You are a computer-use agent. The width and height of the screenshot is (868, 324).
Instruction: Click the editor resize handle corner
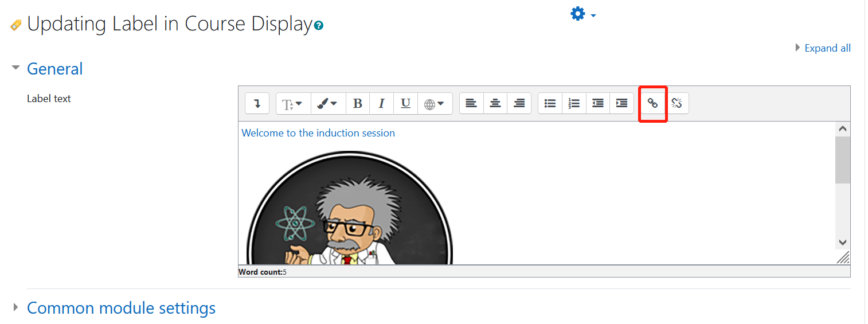(x=843, y=257)
